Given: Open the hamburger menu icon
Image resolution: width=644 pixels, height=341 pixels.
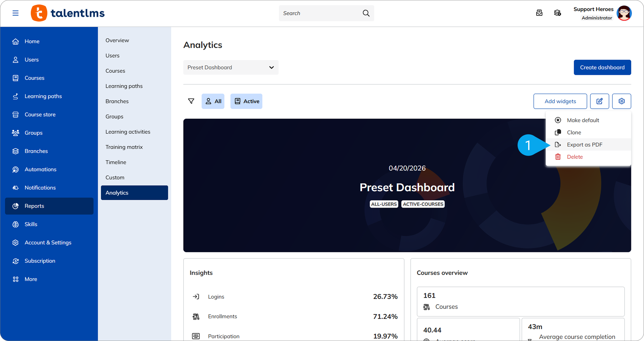Looking at the screenshot, I should (15, 13).
